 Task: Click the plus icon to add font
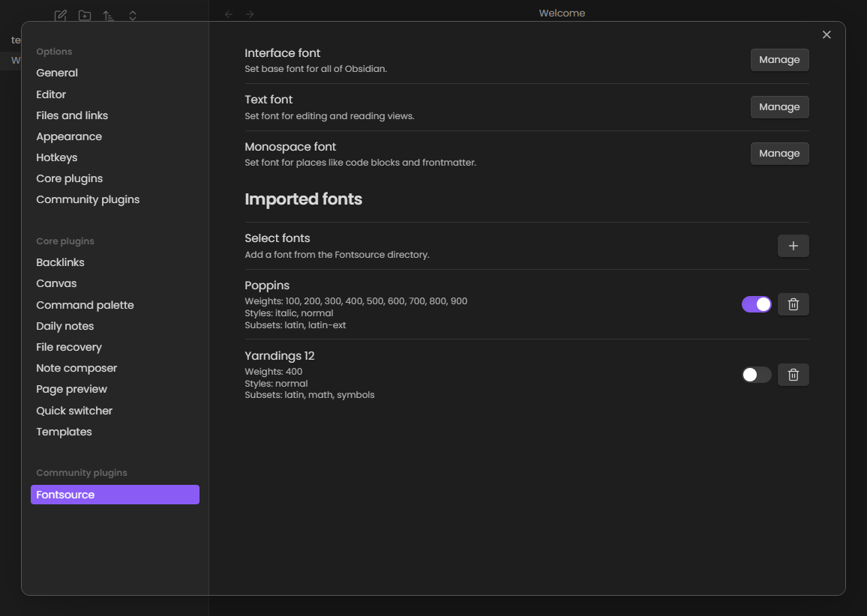[793, 246]
